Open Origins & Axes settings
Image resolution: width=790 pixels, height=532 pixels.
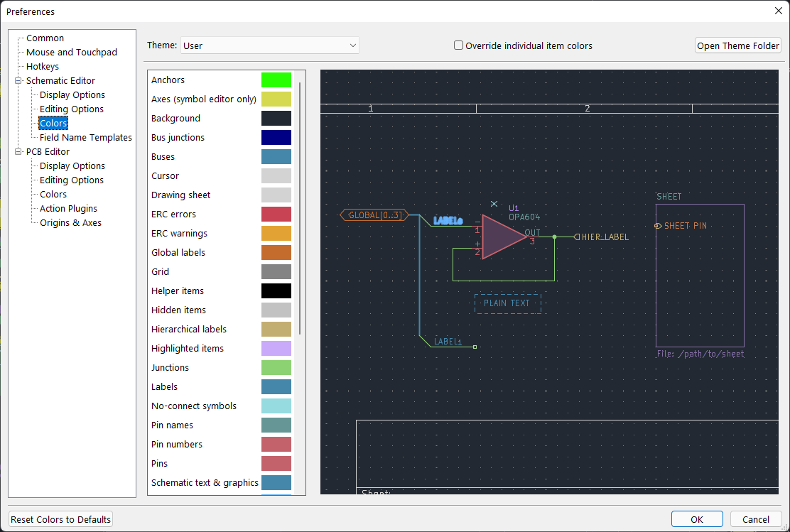coord(70,223)
